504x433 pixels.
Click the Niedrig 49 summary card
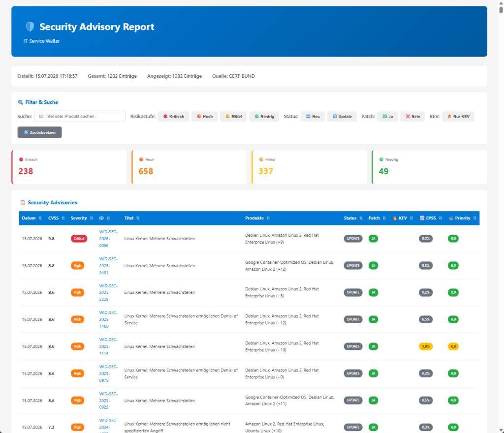point(429,167)
